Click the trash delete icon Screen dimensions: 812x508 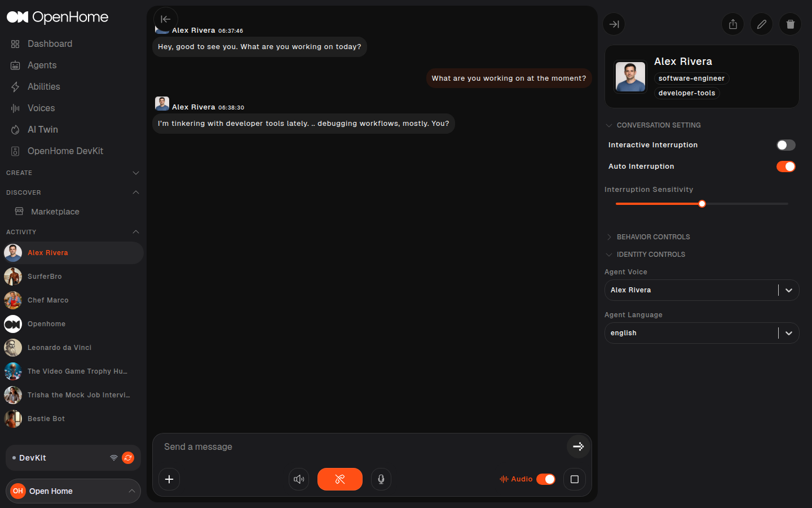click(x=791, y=24)
